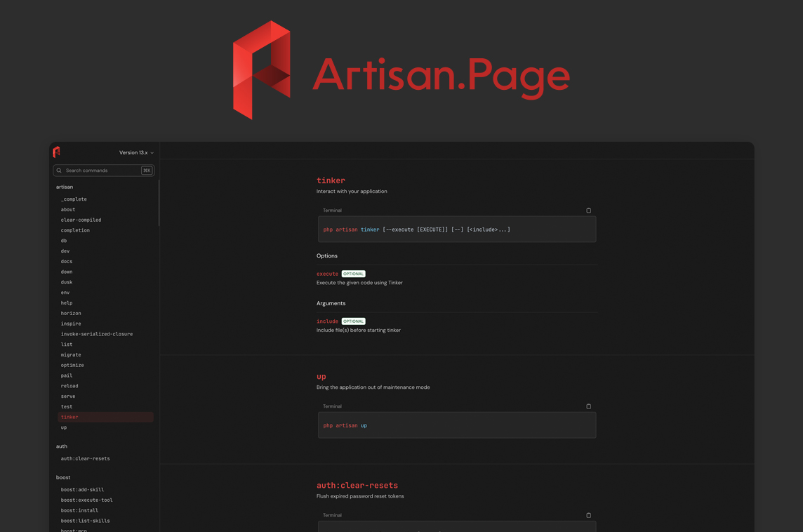Click the tinker section heading

[331, 180]
